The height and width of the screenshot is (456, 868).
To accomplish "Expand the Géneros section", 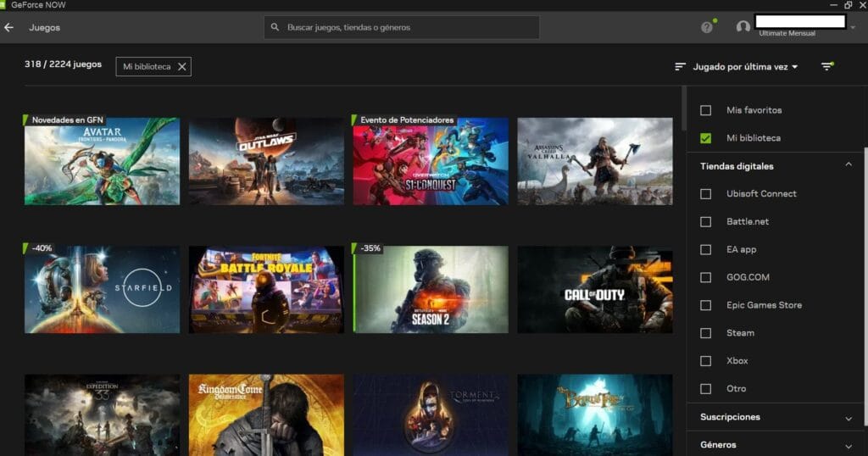I will [849, 445].
